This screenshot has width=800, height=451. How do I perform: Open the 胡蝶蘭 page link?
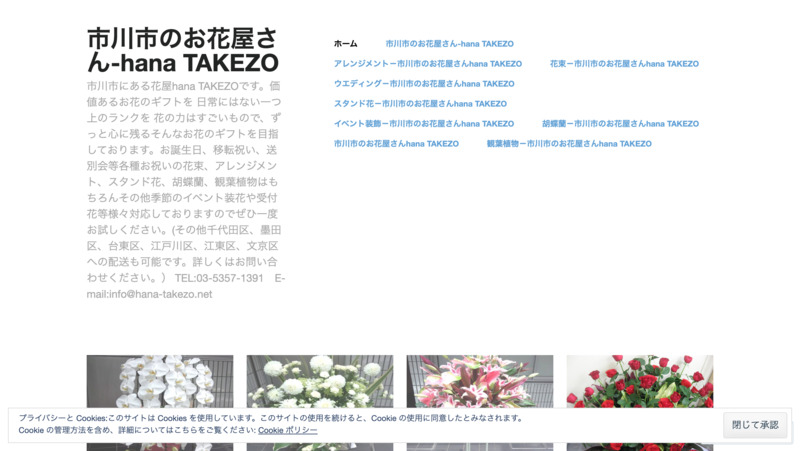(x=620, y=123)
